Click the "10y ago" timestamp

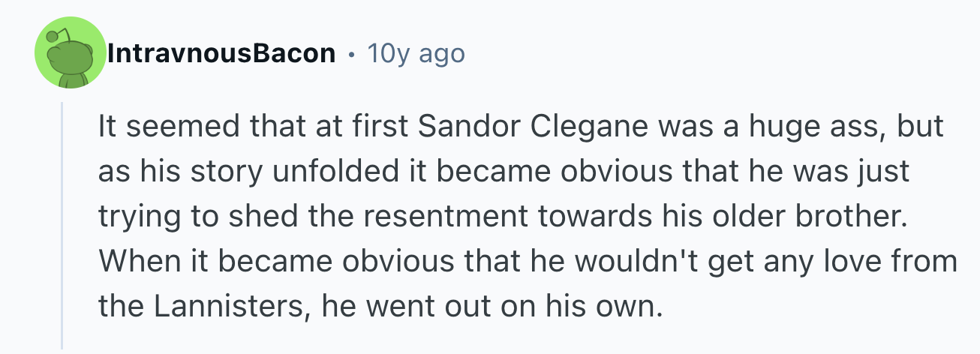click(x=416, y=53)
